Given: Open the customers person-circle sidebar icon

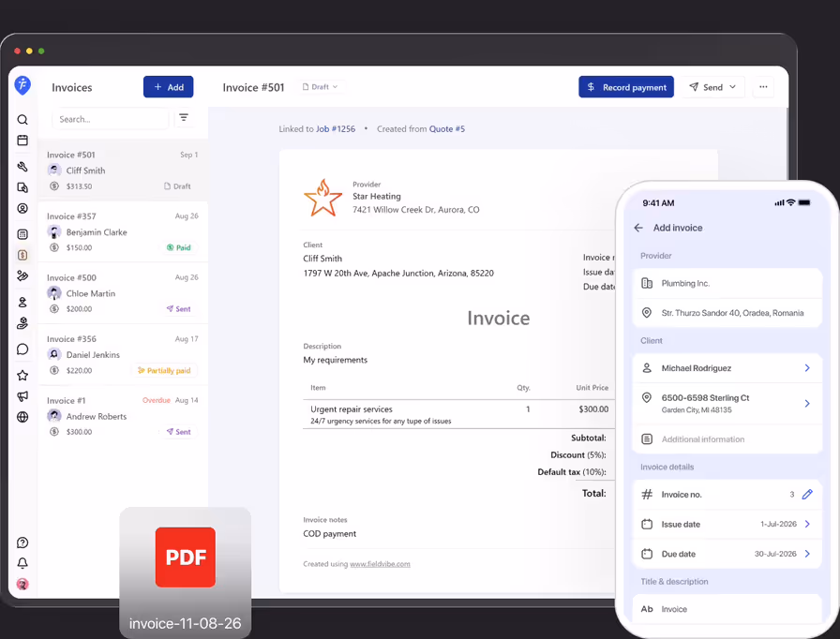Looking at the screenshot, I should [22, 208].
